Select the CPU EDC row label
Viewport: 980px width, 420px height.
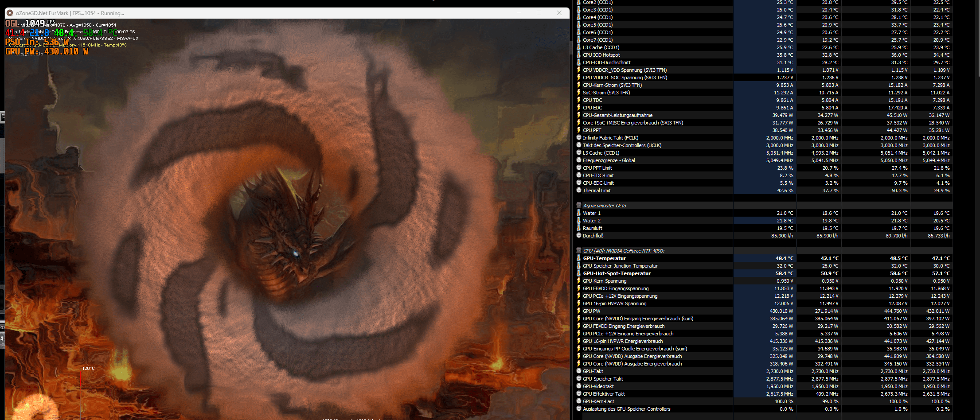pos(592,108)
